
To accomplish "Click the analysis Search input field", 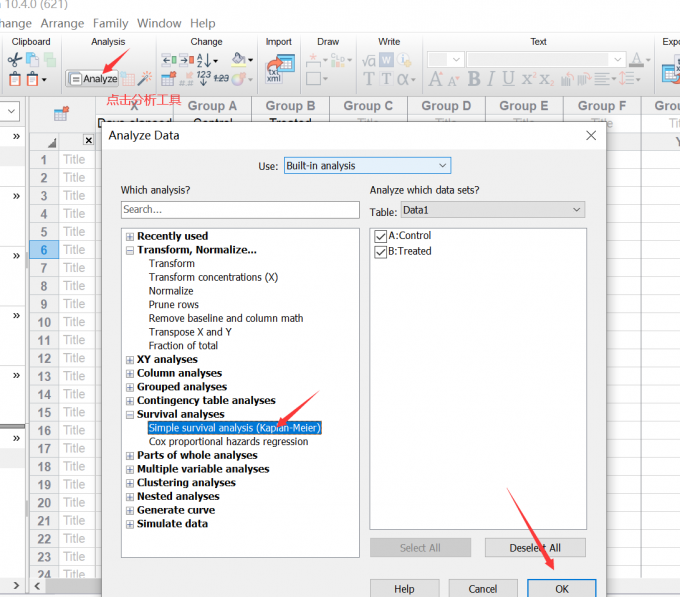I will tap(240, 210).
